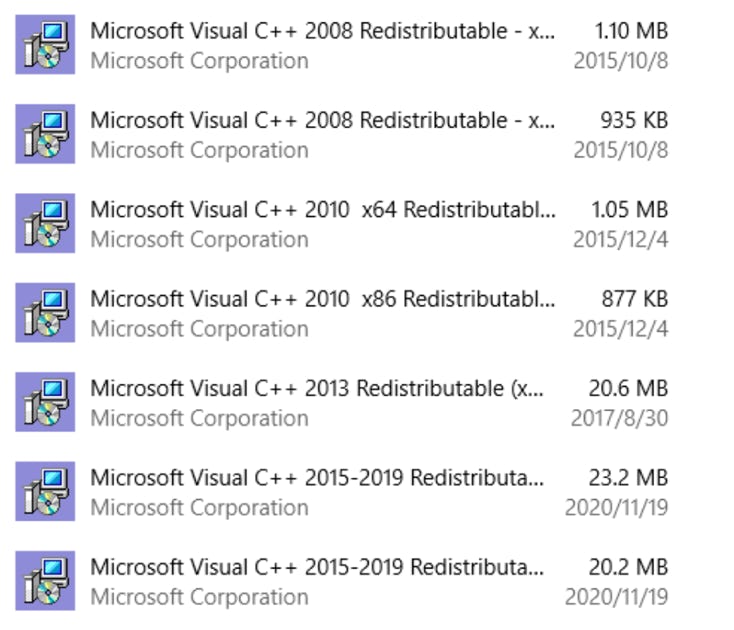Click the icon for the 23.2 MB Visual C++ 2015-2019 entry
734x630 pixels.
45,491
